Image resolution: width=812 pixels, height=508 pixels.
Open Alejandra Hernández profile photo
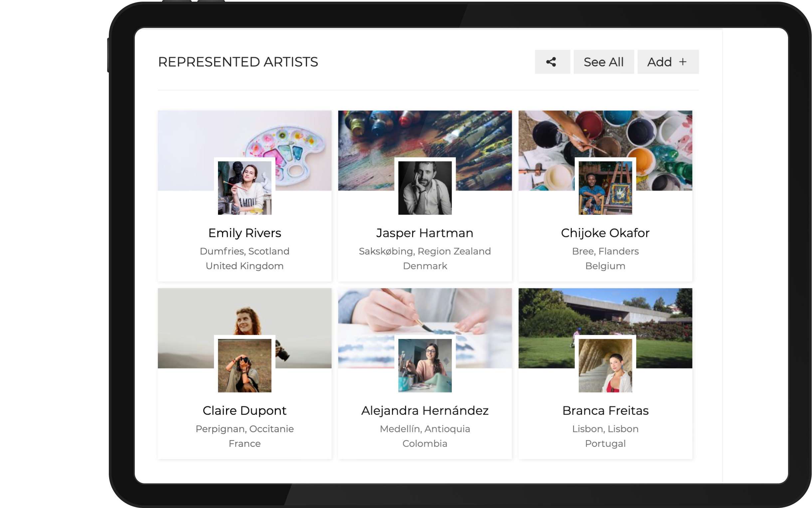click(425, 366)
